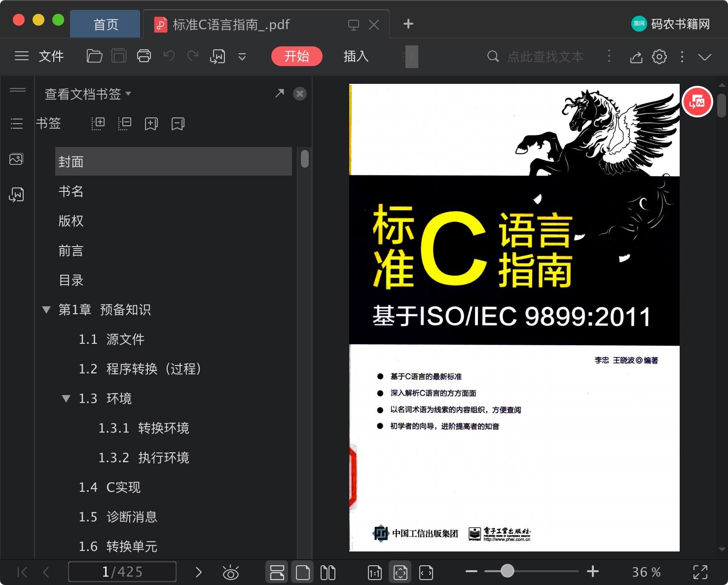Click the PDF to Word export toolbar icon
Screen dimensions: 728x585
click(218, 57)
